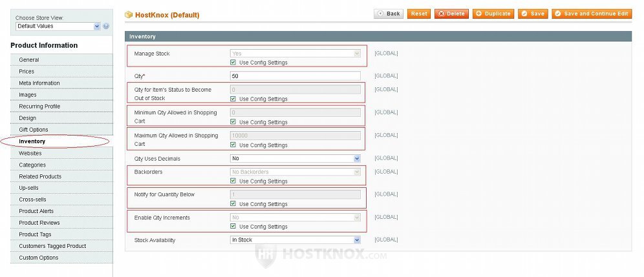Open the Backorders dropdown
The height and width of the screenshot is (277, 644).
pos(295,172)
